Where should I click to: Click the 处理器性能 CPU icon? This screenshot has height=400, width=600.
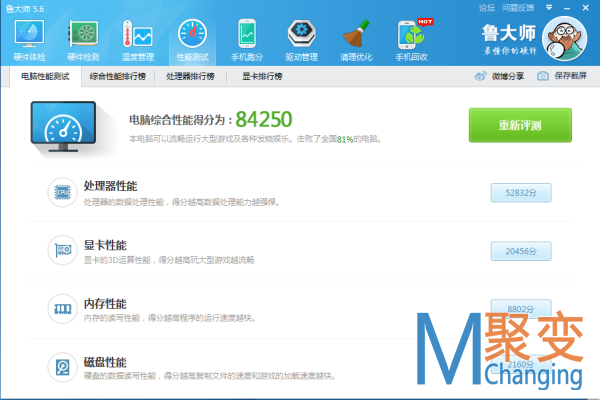click(62, 192)
